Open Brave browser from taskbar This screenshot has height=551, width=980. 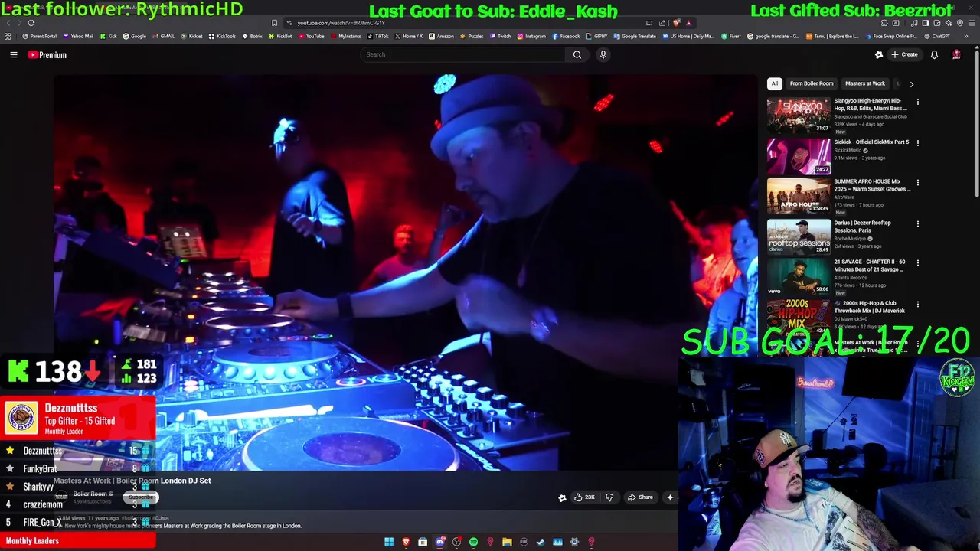406,542
